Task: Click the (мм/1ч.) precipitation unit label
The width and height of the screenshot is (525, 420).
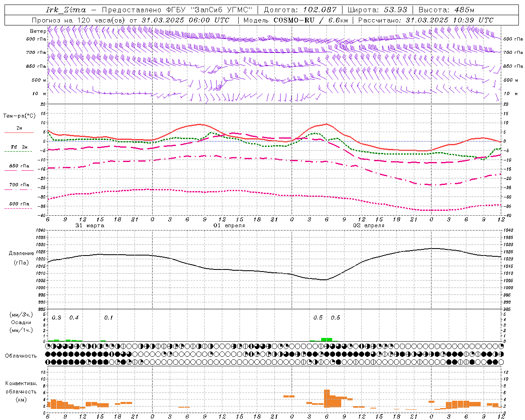Action: tap(21, 330)
